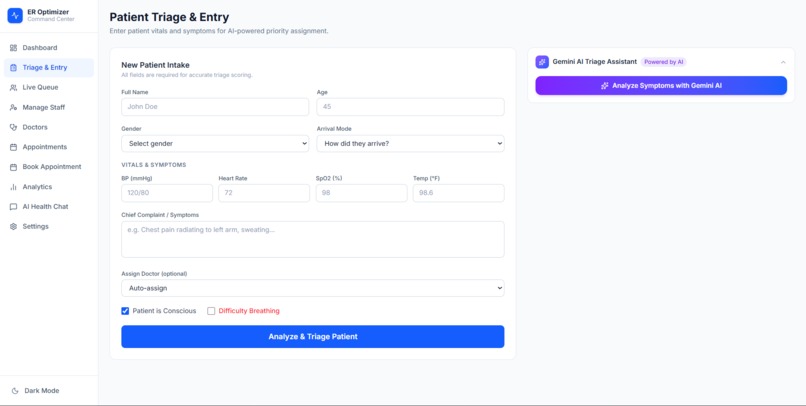Click the Doctors stethoscope icon
Image resolution: width=806 pixels, height=406 pixels.
13,127
